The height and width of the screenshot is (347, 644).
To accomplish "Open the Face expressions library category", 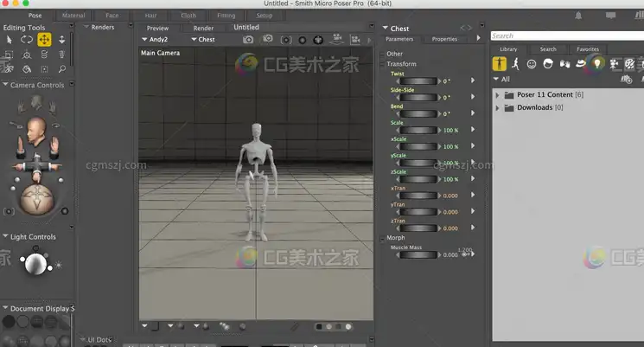I will 532,64.
